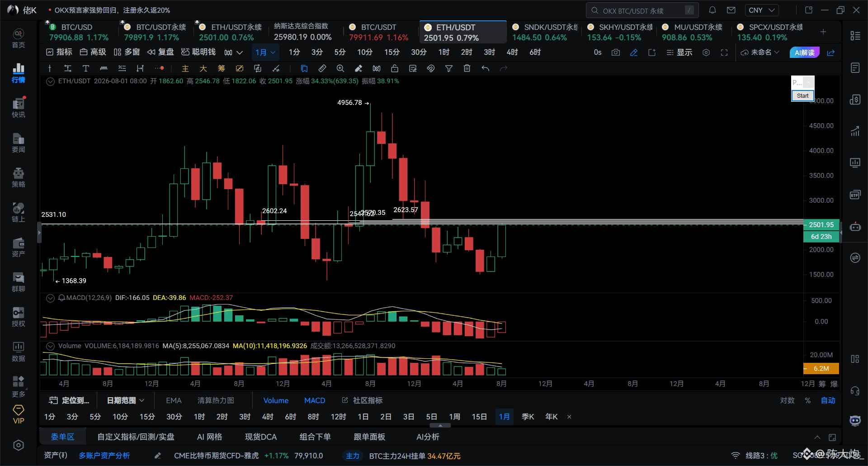Click the 复盘 replay button

(x=160, y=52)
